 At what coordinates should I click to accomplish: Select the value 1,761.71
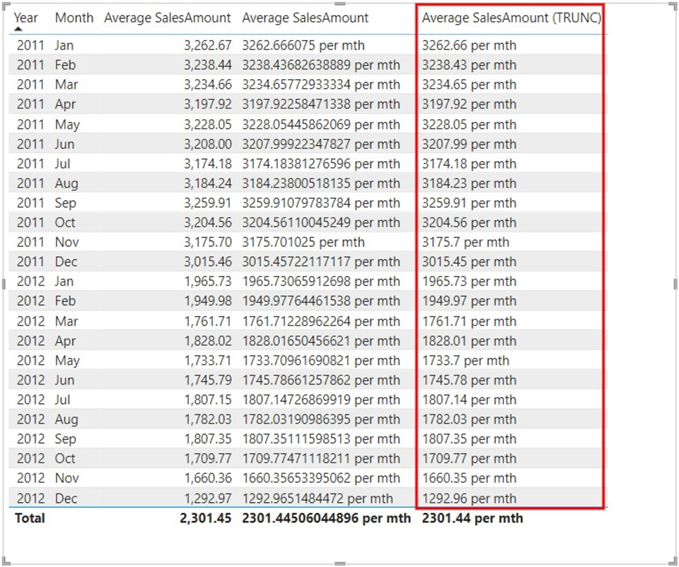[x=207, y=321]
